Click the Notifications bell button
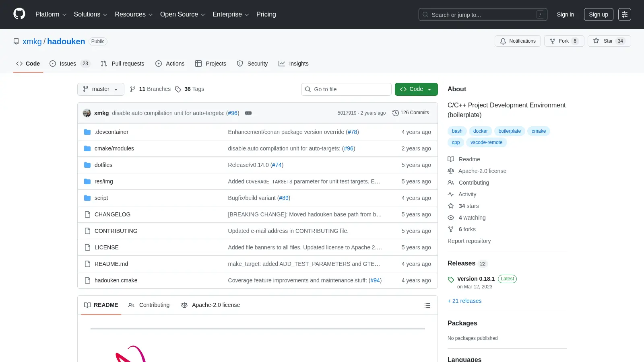 518,41
